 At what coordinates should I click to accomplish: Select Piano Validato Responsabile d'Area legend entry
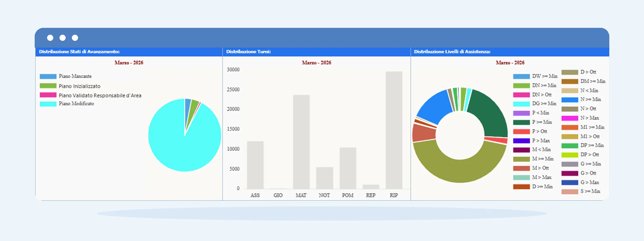pyautogui.click(x=90, y=95)
